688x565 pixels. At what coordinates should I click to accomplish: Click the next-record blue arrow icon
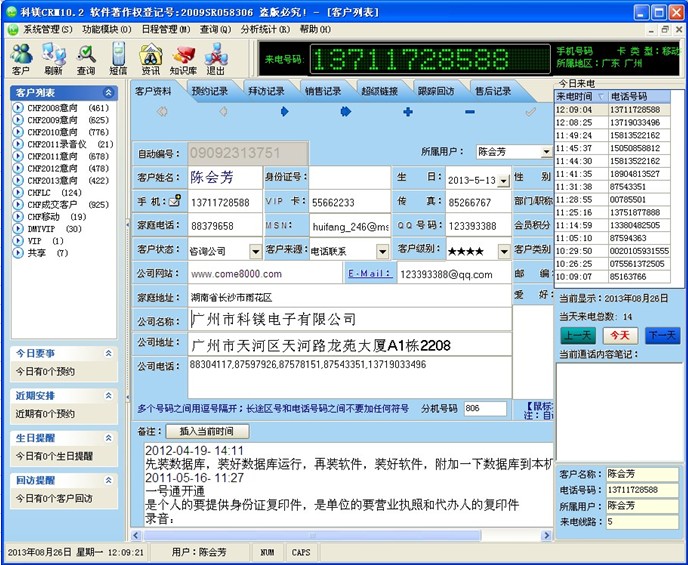pos(285,112)
